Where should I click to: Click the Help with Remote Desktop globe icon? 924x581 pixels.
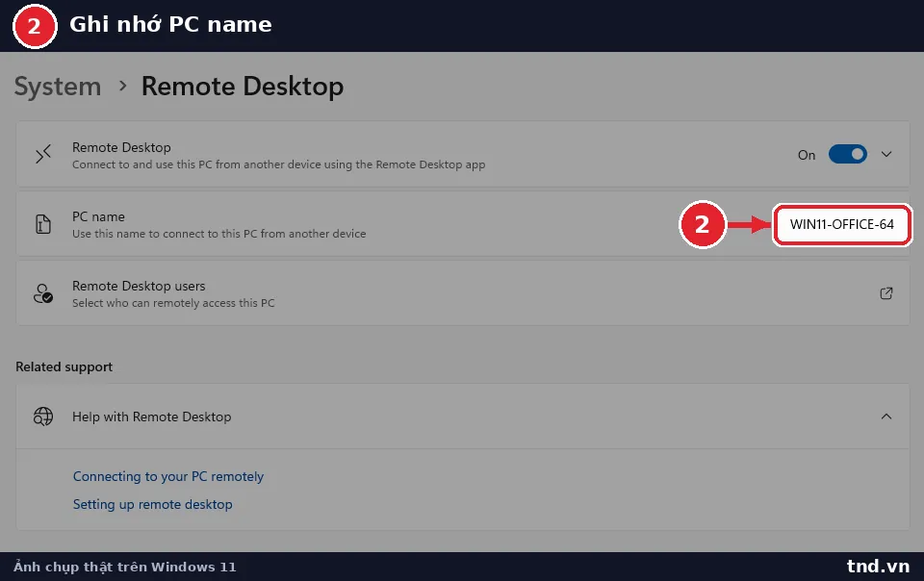pyautogui.click(x=43, y=417)
